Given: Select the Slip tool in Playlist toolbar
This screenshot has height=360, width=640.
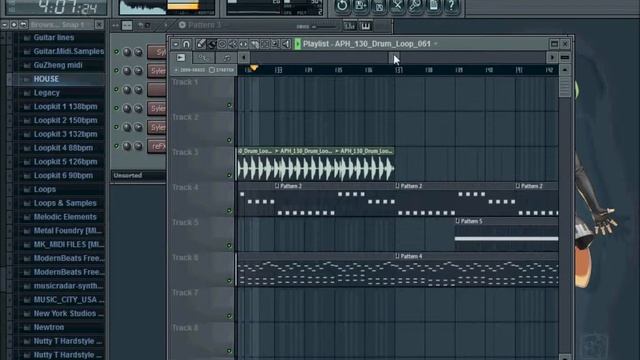Looking at the screenshot, I should [x=244, y=44].
